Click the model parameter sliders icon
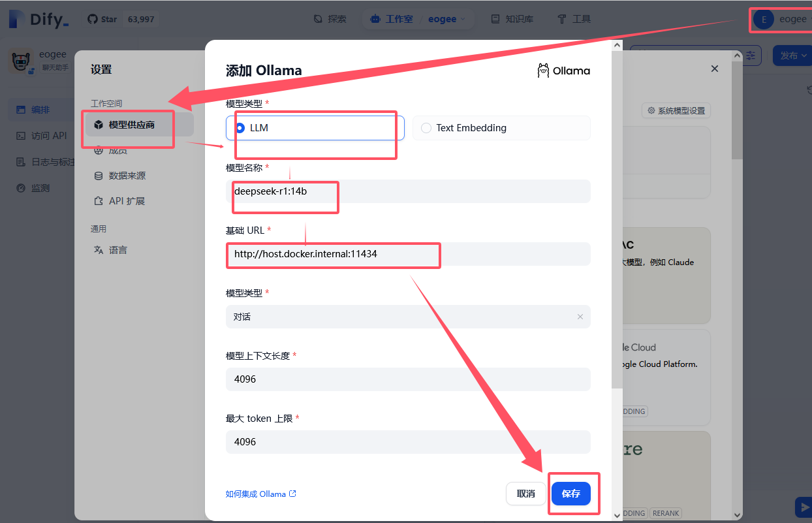The width and height of the screenshot is (812, 523). click(x=751, y=56)
